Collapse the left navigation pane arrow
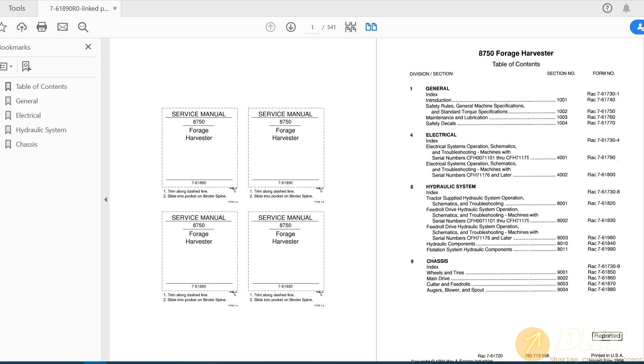The image size is (644, 364). (x=106, y=200)
